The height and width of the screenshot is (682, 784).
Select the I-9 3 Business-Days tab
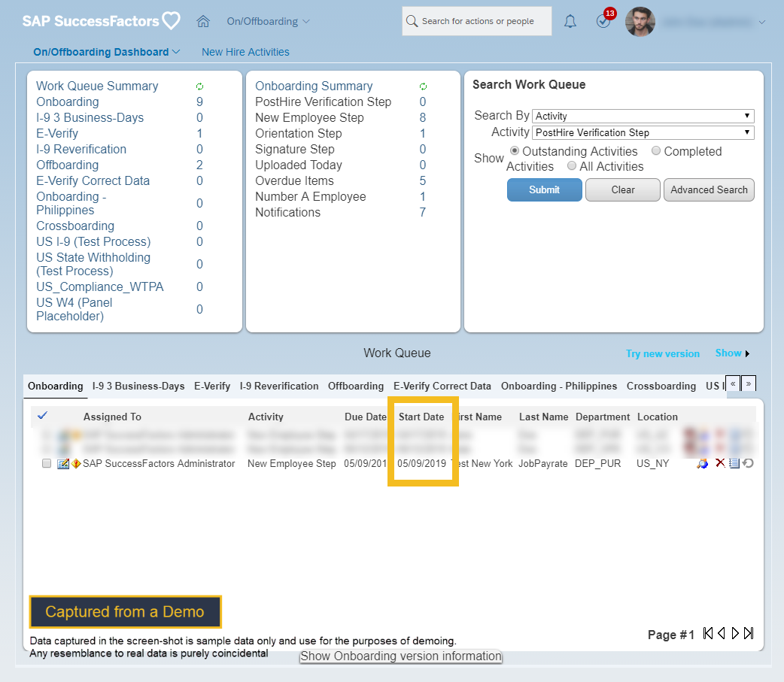(x=138, y=386)
